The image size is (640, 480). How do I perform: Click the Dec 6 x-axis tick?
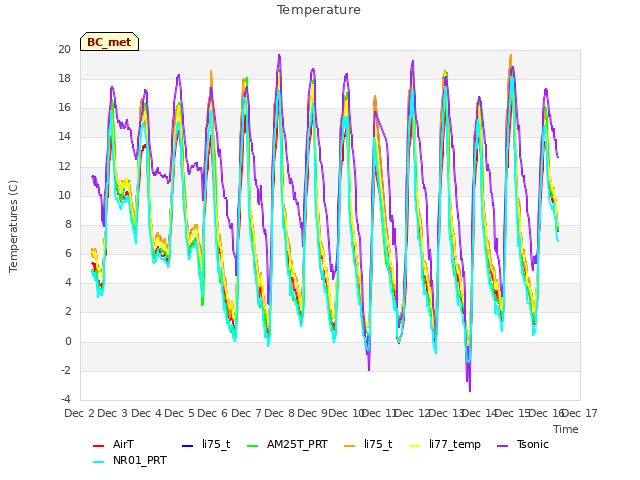tap(213, 413)
